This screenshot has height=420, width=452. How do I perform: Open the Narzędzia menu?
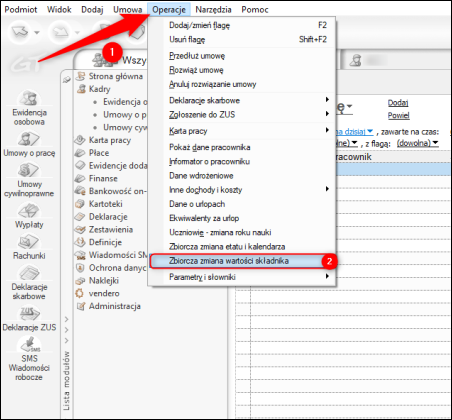pyautogui.click(x=213, y=10)
